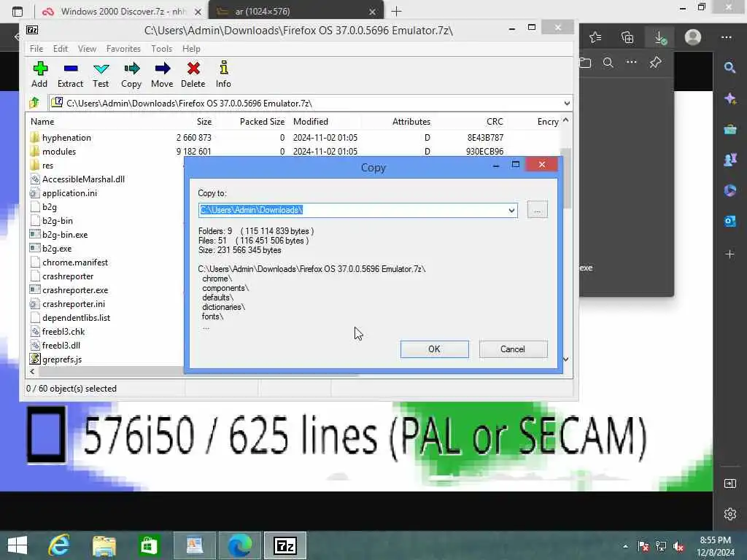
Task: Pin the downloads panel
Action: [x=656, y=63]
